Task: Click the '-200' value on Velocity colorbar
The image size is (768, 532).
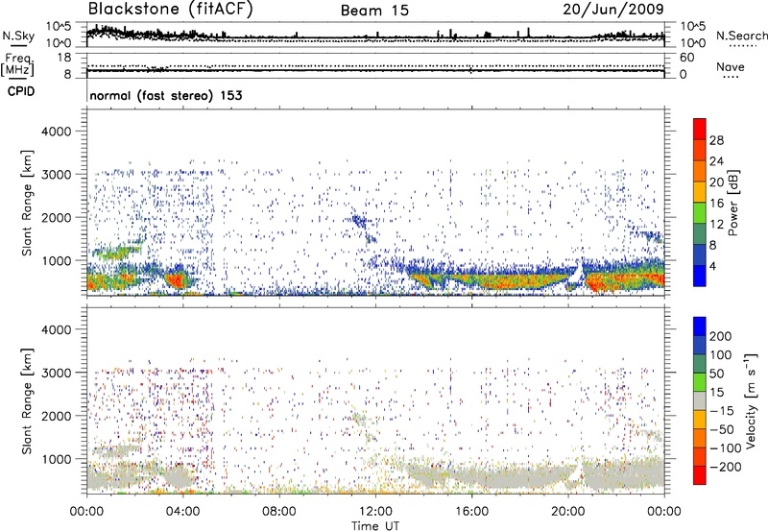Action: tap(727, 467)
